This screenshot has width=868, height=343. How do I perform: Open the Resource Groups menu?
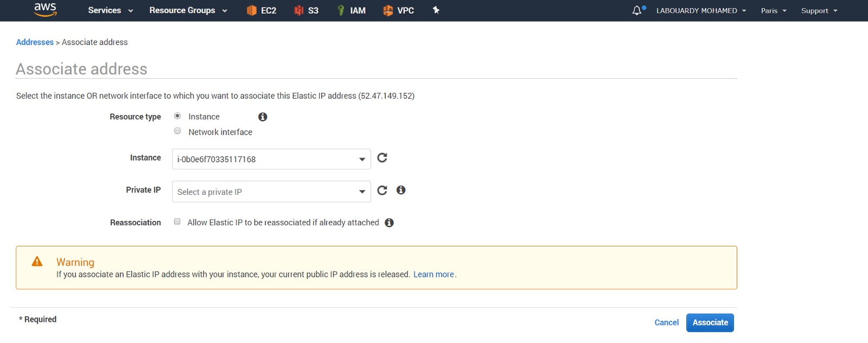[x=188, y=10]
